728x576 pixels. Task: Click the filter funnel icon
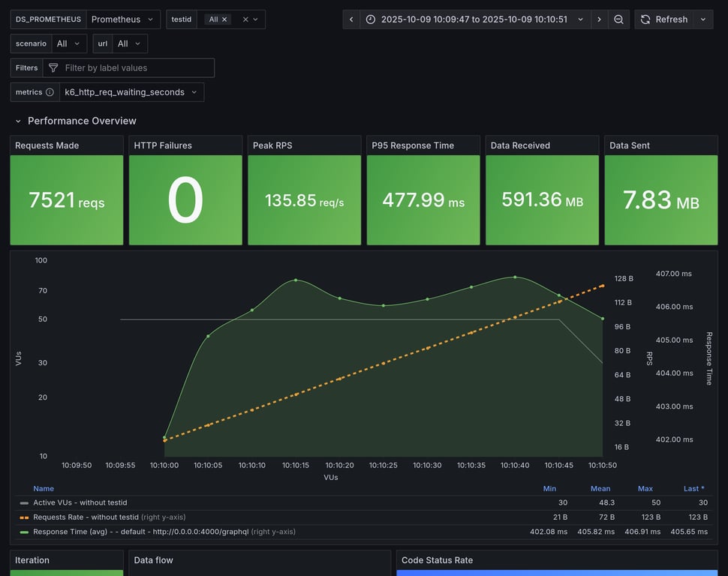[53, 68]
